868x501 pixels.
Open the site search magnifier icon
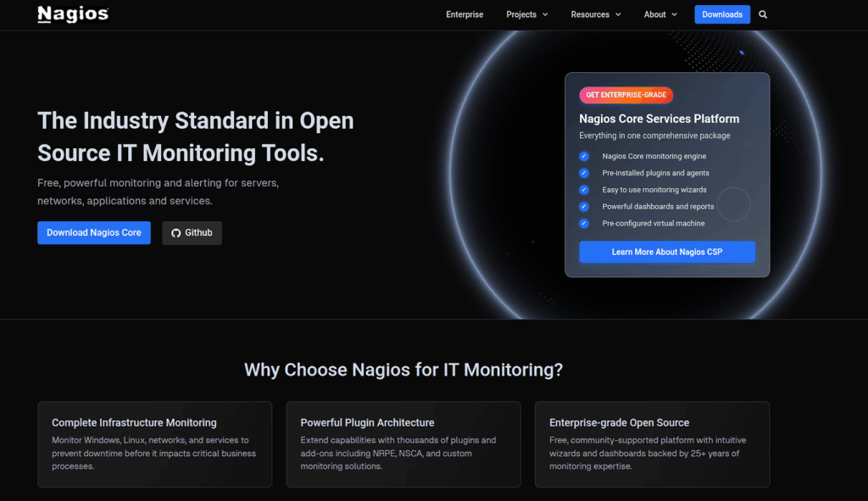(762, 14)
